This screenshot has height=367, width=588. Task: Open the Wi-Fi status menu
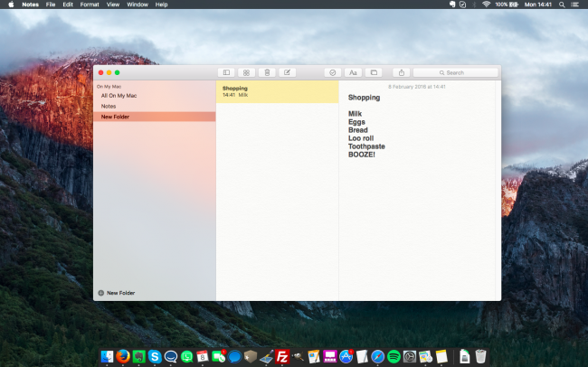486,5
